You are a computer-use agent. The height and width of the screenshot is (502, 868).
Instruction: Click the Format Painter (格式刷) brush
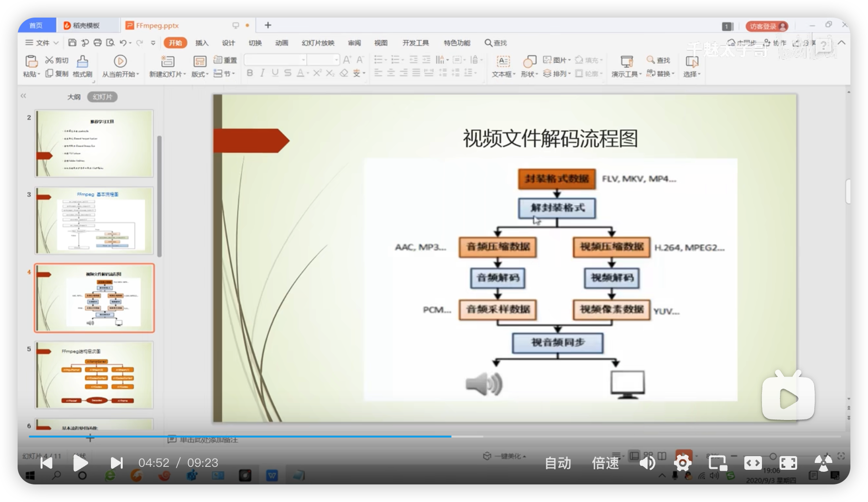pos(83,61)
